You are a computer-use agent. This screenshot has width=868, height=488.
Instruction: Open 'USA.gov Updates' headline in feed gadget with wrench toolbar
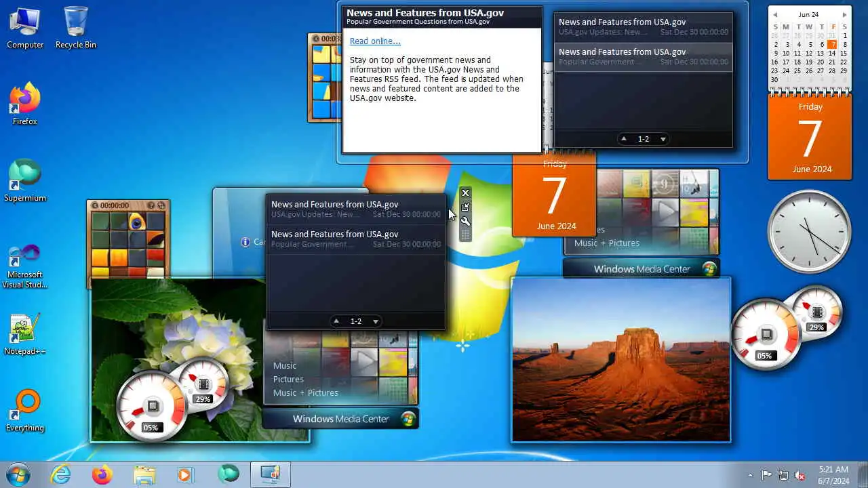coord(356,209)
